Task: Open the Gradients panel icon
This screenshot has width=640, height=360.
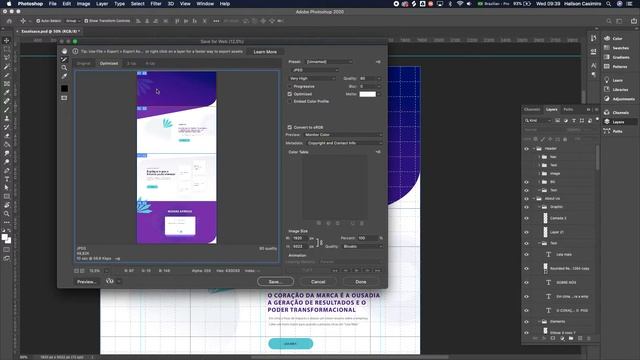Action: tap(607, 57)
